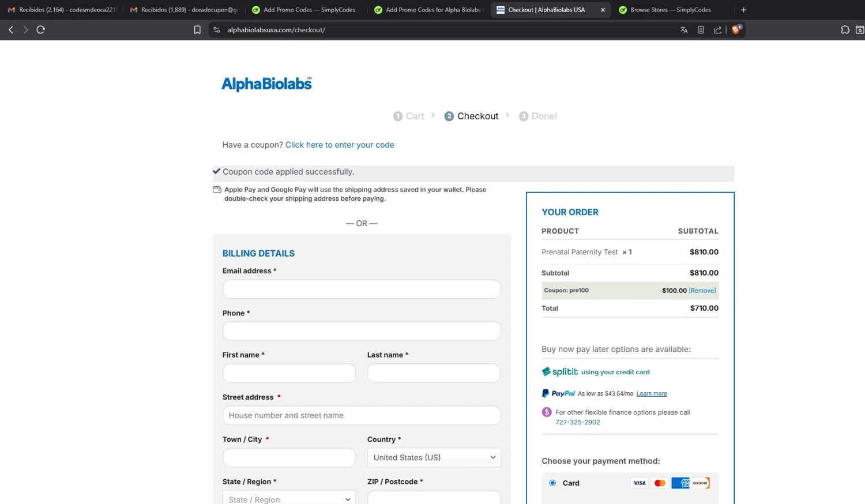The height and width of the screenshot is (504, 865).
Task: Call finance phone number 727-325-2902
Action: pos(578,422)
